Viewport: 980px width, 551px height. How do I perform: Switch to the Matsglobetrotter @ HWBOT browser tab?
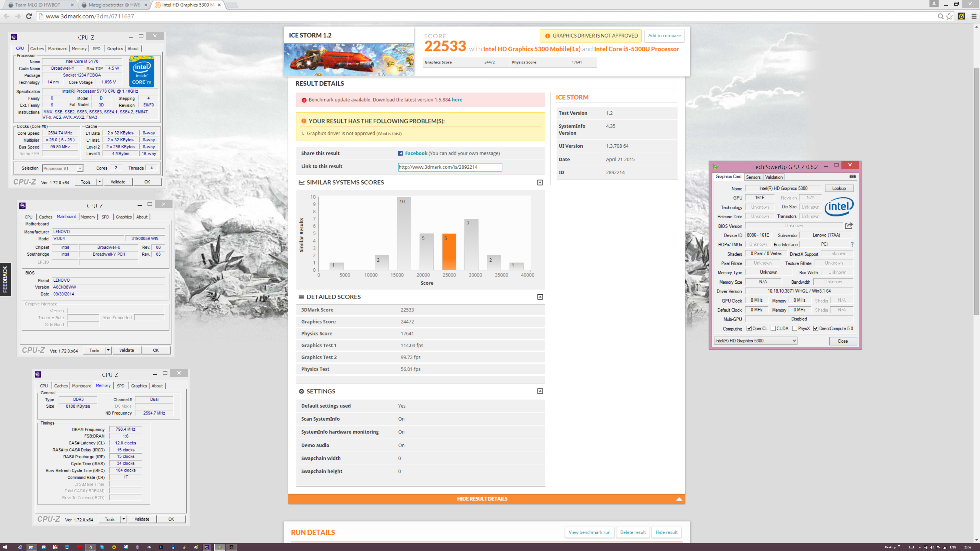coord(114,5)
